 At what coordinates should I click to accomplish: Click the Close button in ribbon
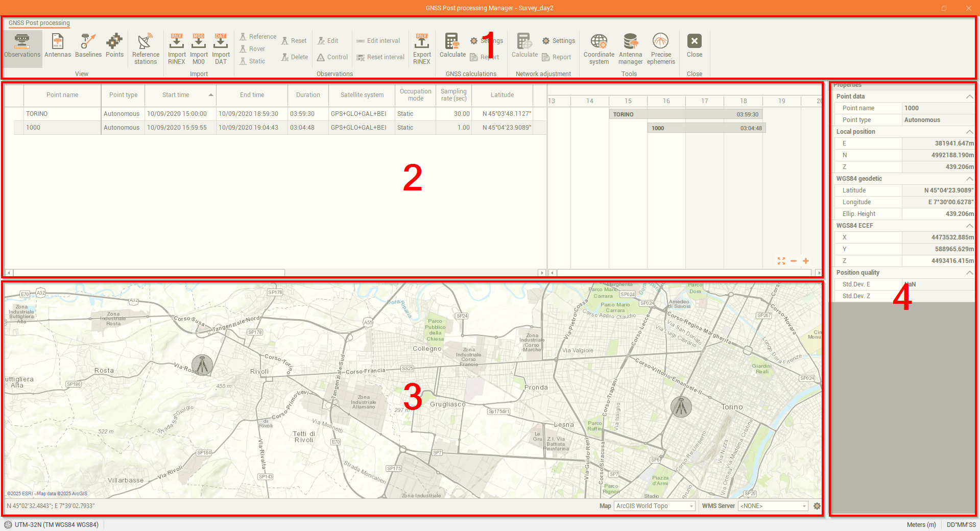pos(694,45)
